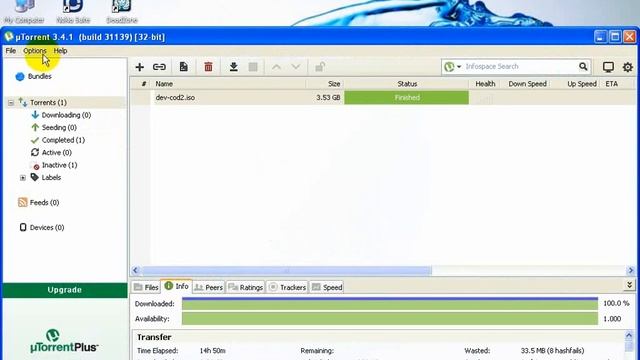Click the Finished status bar cell
Viewport: 640px width, 360px height.
click(407, 98)
